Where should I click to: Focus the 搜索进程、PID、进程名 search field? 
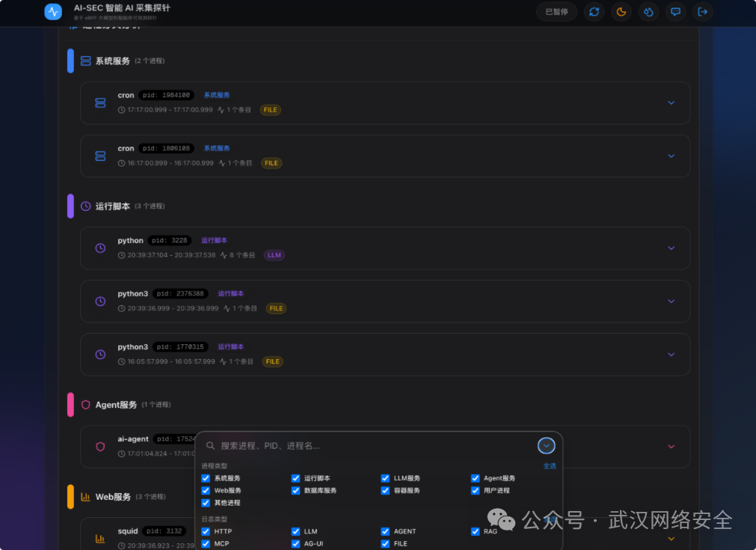pyautogui.click(x=369, y=446)
